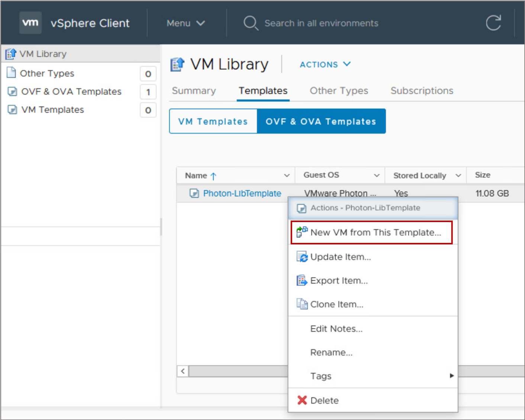Click the red X Delete icon
Viewport: 525px width, 420px height.
pos(302,400)
